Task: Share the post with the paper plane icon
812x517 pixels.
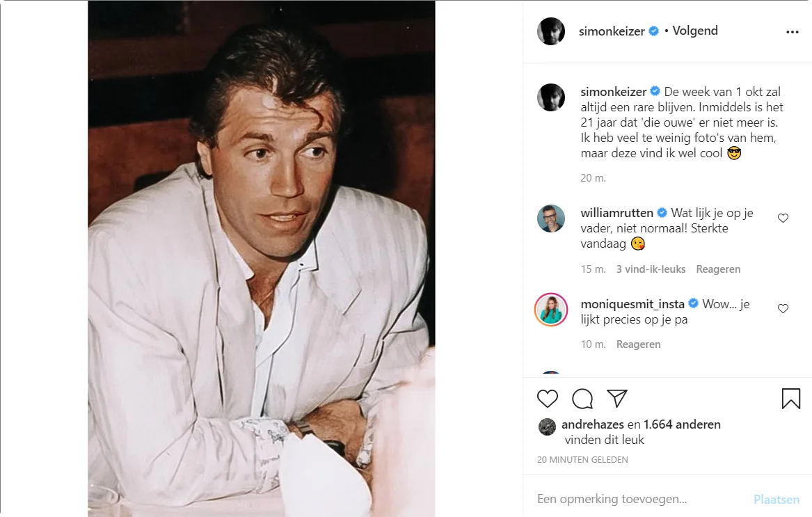Action: 617,398
